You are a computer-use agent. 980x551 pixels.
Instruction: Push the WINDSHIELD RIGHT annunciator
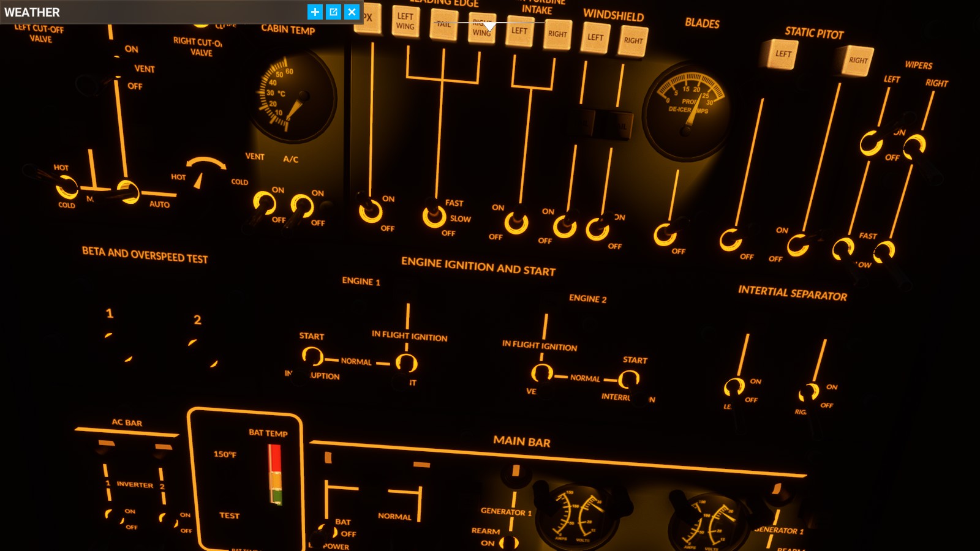633,41
